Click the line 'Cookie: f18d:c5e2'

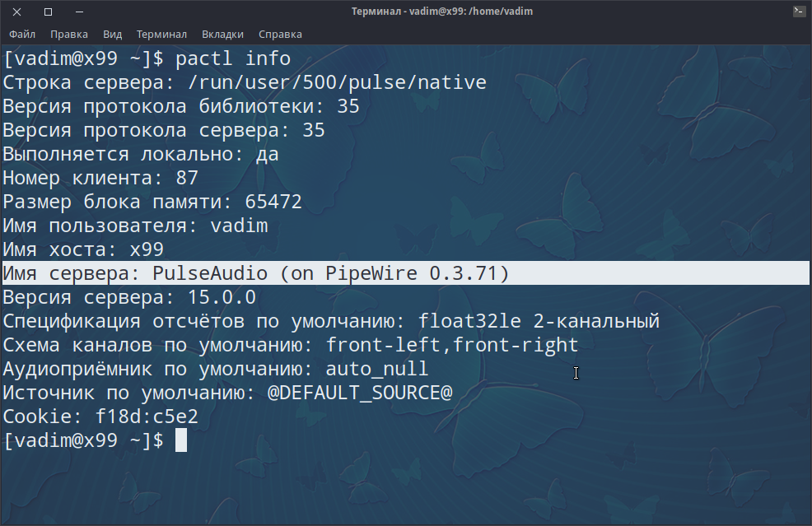100,417
